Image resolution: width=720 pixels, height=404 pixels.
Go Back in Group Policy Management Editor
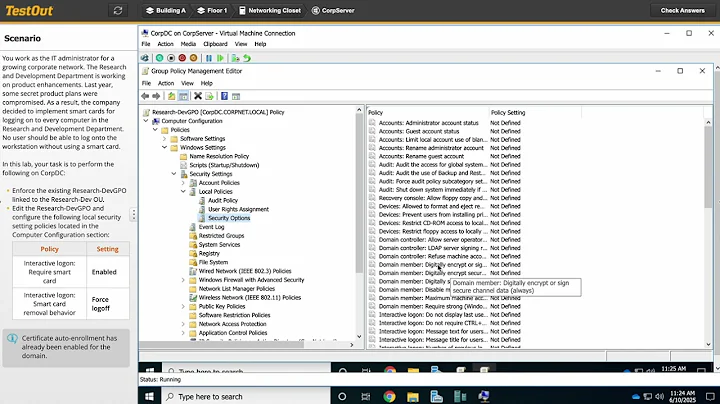[145, 96]
